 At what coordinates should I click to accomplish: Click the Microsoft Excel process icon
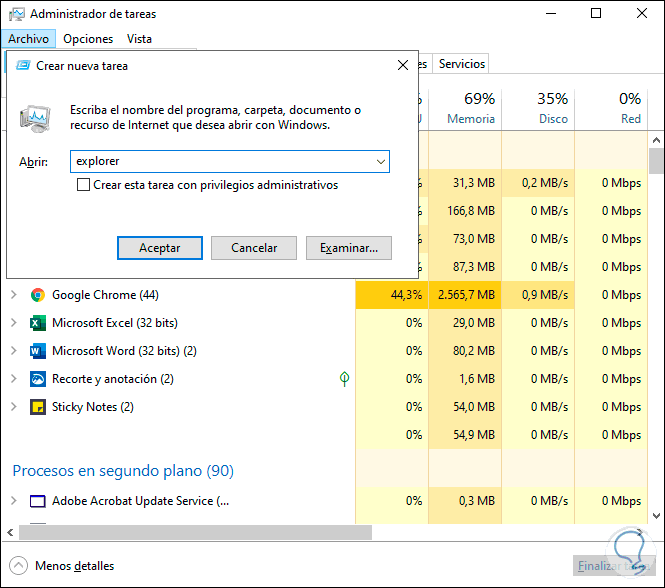point(38,323)
